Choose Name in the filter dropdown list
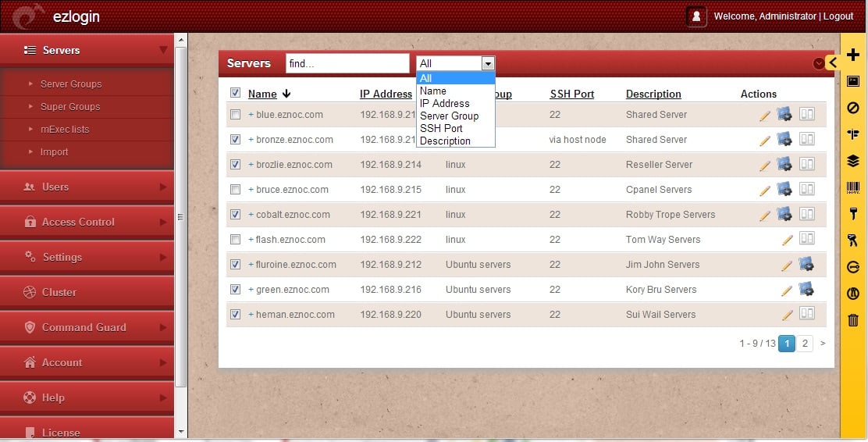Viewport: 868px width, 442px height. tap(456, 91)
